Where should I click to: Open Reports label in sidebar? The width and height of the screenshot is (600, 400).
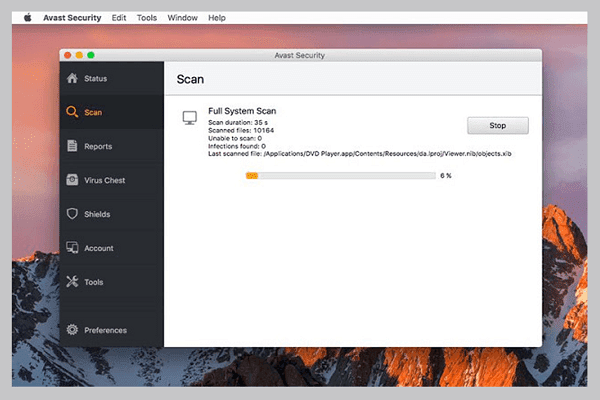click(98, 146)
